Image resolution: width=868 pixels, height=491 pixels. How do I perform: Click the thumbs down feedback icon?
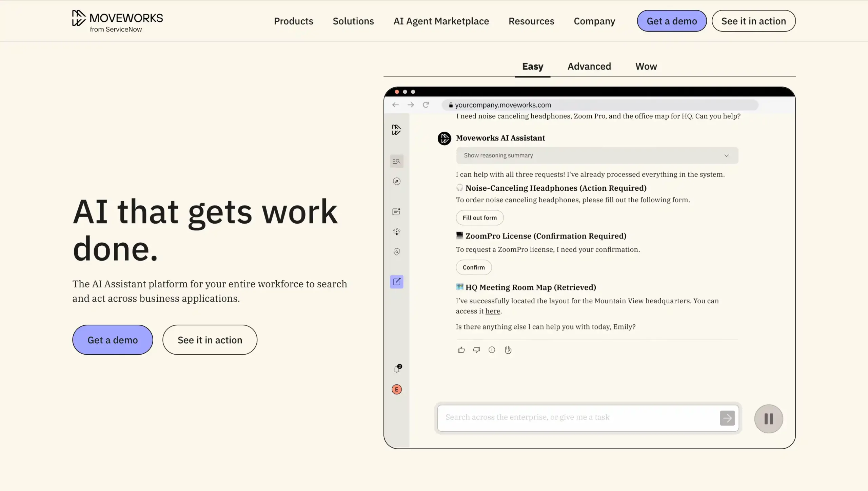(x=476, y=350)
